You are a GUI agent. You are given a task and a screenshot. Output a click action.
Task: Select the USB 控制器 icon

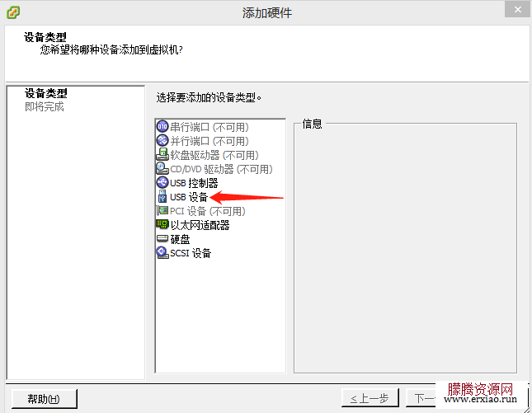click(162, 182)
